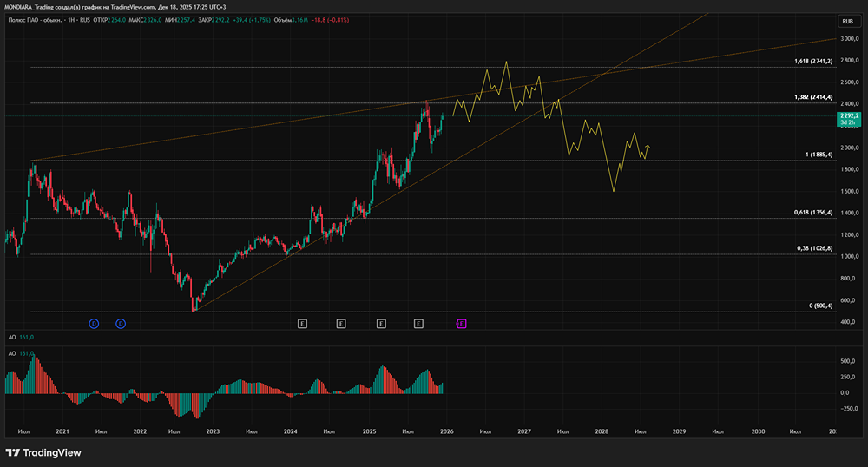The height and width of the screenshot is (467, 868).
Task: Click the third white E earnings marker
Action: point(381,324)
